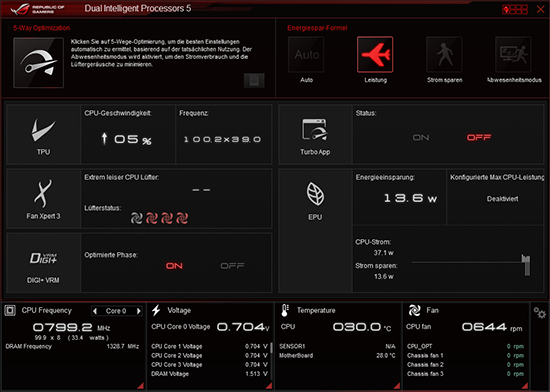The image size is (550, 392).
Task: Click the CPU Core 0 Voltage reading
Action: click(210, 327)
